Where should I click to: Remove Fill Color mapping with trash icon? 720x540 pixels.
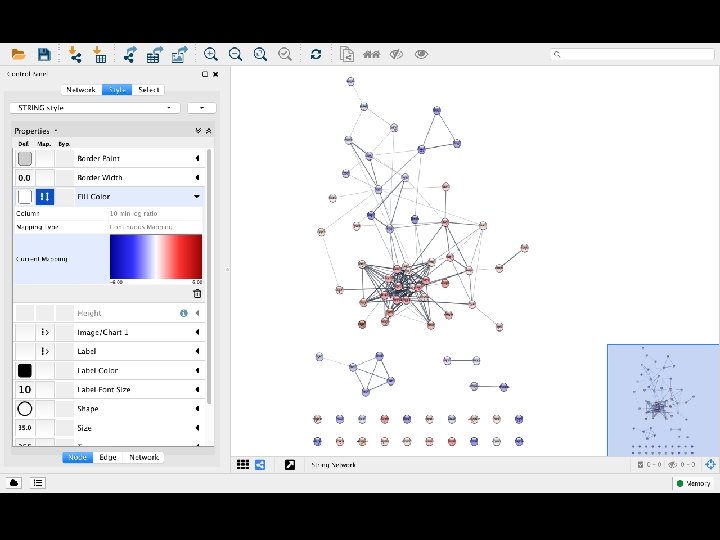coord(197,293)
